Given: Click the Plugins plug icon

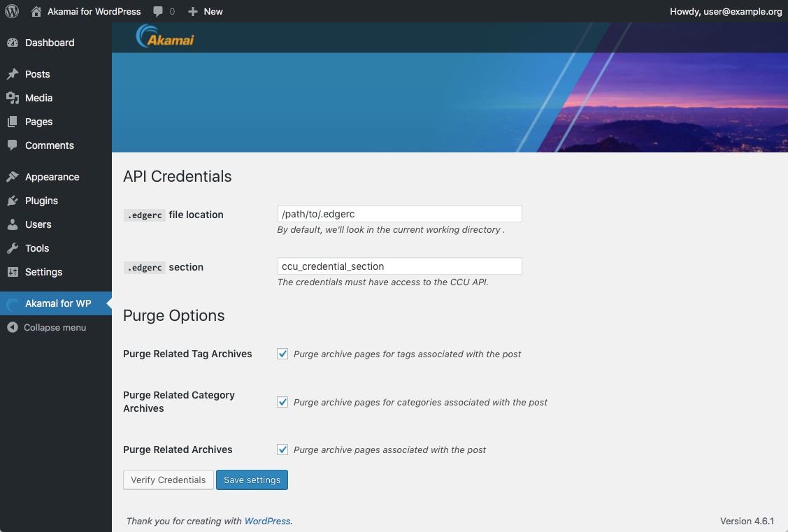Looking at the screenshot, I should click(x=13, y=201).
